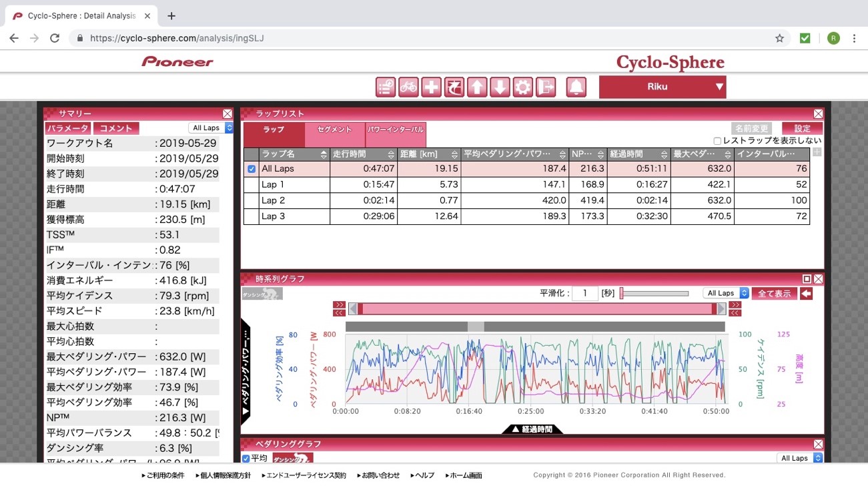
Task: Open the summary panel All Laps dropdown
Action: pyautogui.click(x=211, y=128)
